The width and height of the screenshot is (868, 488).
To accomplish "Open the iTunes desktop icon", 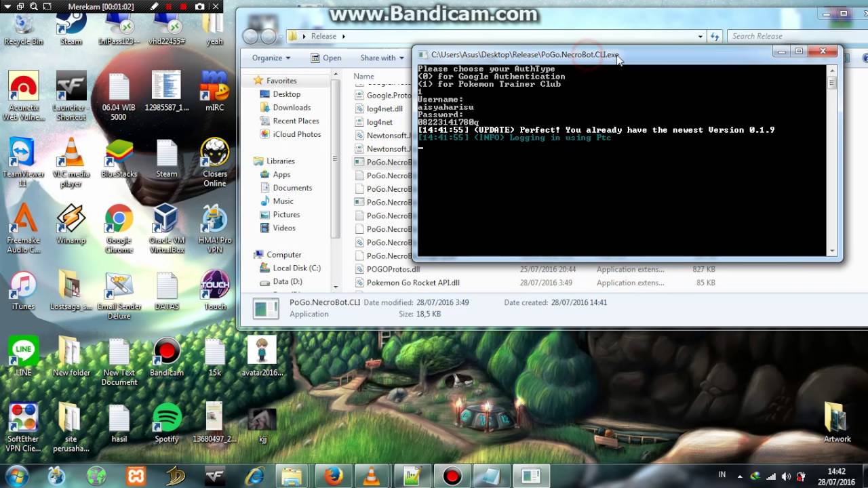I will 23,291.
